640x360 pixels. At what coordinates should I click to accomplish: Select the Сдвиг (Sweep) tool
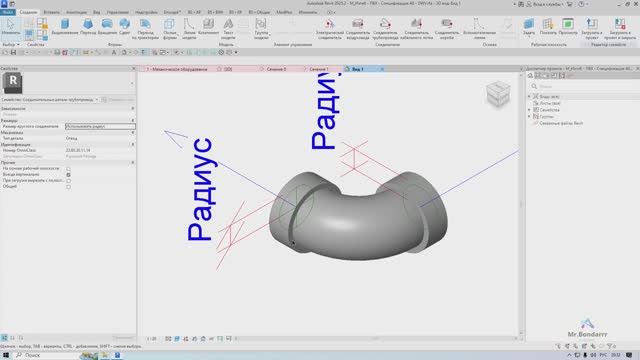pos(124,27)
